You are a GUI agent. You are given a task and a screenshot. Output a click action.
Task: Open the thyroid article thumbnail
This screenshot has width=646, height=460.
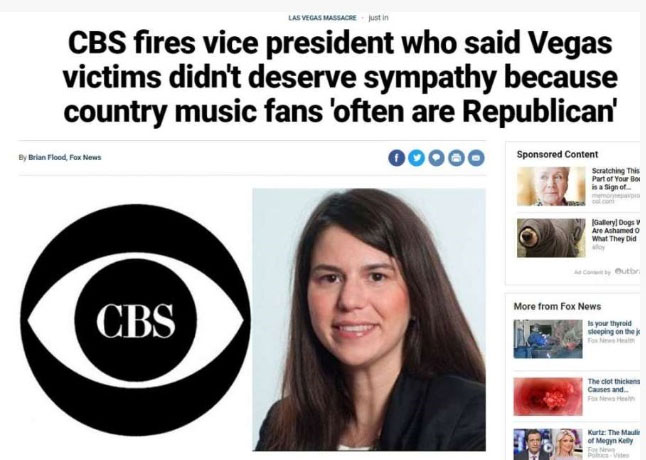pos(548,339)
